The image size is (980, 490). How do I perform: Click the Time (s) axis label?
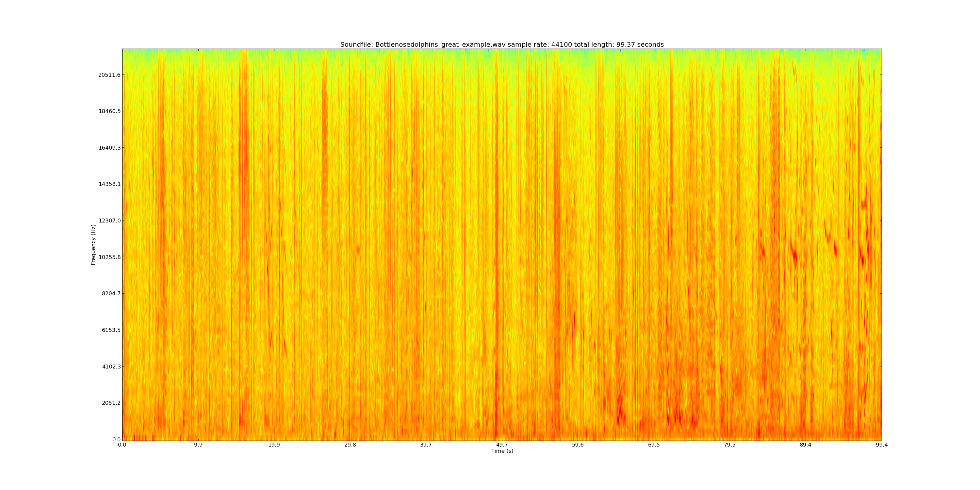point(502,451)
